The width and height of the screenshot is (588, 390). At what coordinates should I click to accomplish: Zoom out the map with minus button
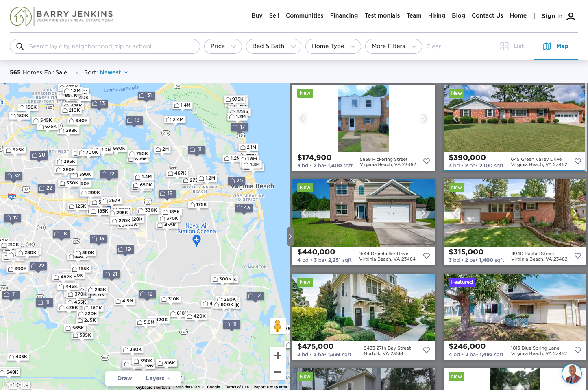[x=278, y=372]
